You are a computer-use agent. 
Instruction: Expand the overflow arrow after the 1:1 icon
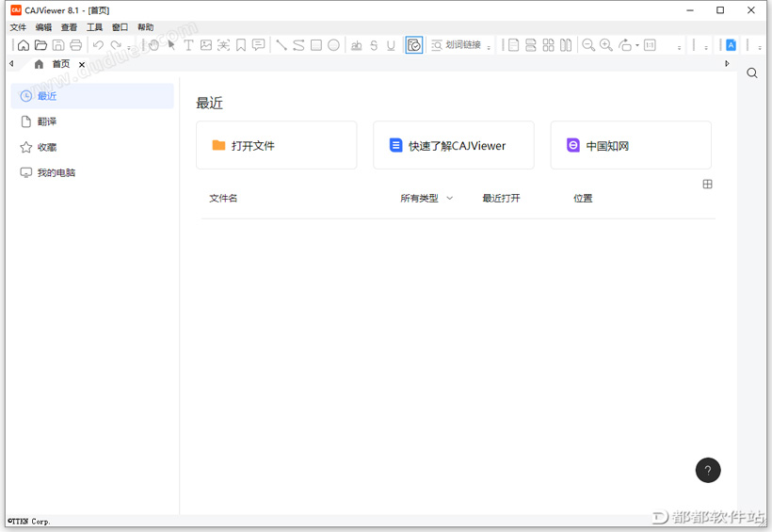(x=680, y=47)
